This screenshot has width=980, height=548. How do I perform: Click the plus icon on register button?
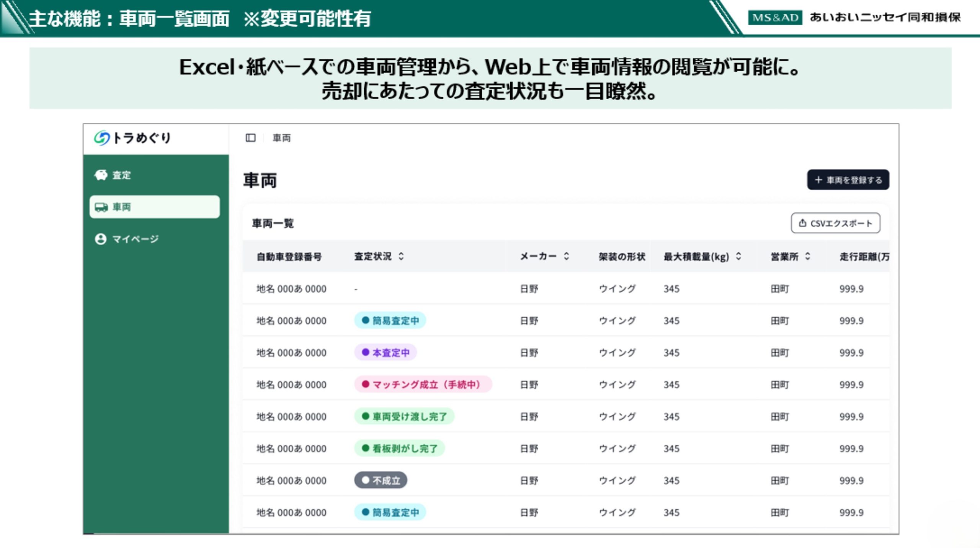[x=818, y=180]
